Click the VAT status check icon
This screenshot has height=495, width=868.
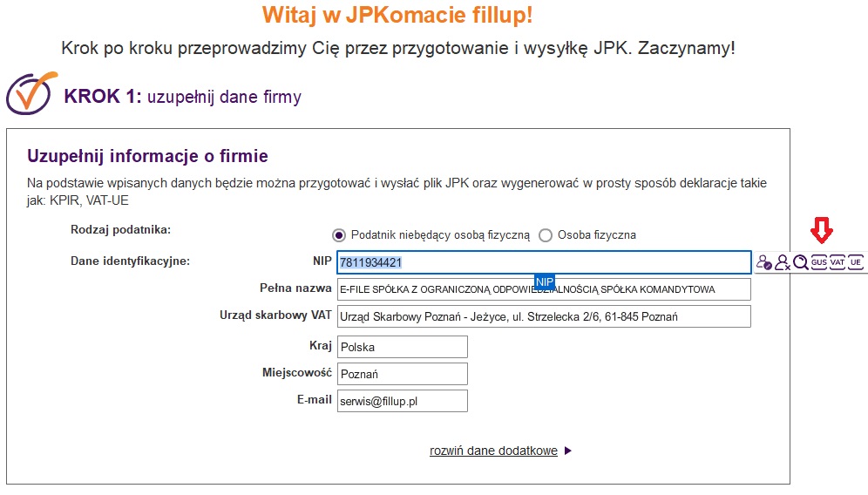coord(837,262)
